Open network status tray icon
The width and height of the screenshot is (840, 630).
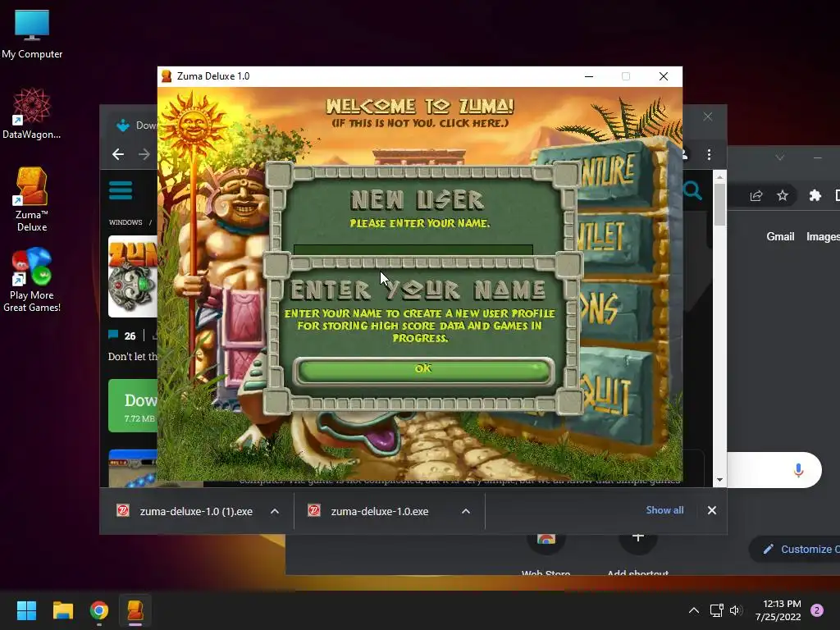coord(716,610)
